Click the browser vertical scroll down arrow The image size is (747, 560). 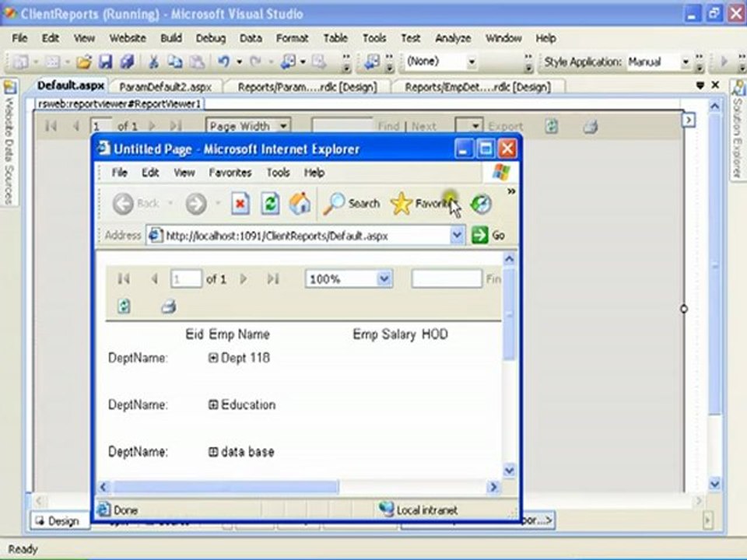click(509, 471)
